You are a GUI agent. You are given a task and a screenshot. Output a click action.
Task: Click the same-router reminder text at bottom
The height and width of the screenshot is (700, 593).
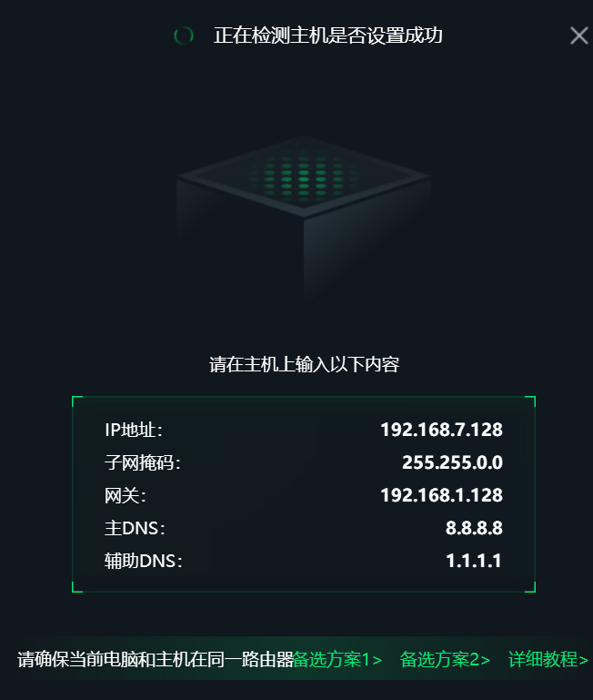coord(156,659)
